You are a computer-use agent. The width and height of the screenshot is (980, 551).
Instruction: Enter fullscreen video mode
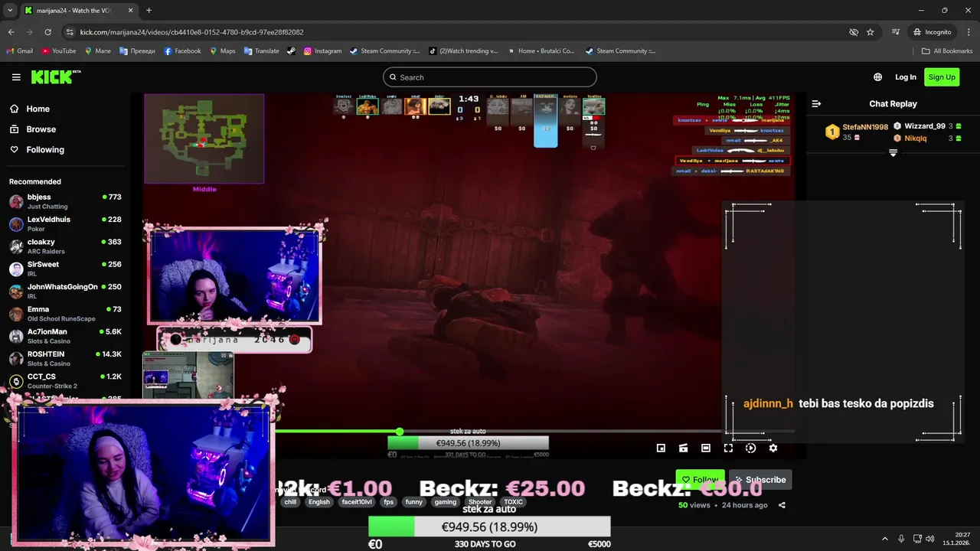pyautogui.click(x=728, y=448)
